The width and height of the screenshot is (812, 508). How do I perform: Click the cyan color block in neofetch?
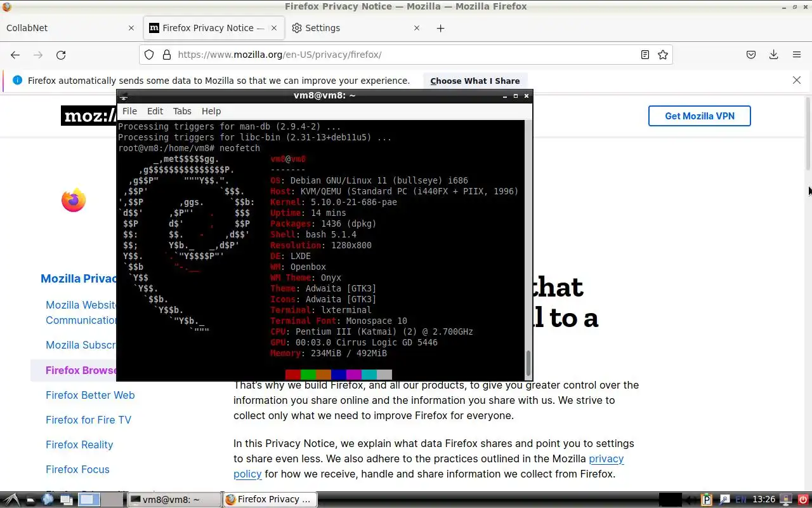click(369, 375)
